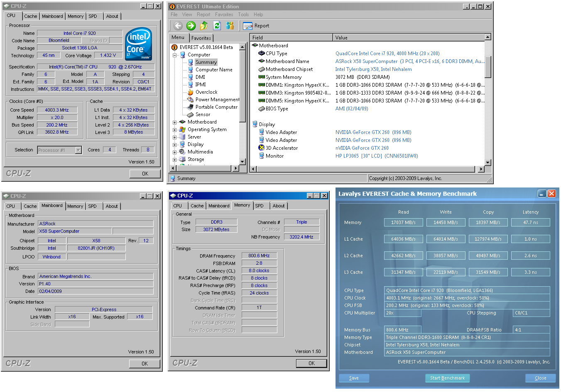Viewport: 561px width, 392px height.
Task: Click OK in the CPU-Z CPU tab window
Action: point(145,174)
